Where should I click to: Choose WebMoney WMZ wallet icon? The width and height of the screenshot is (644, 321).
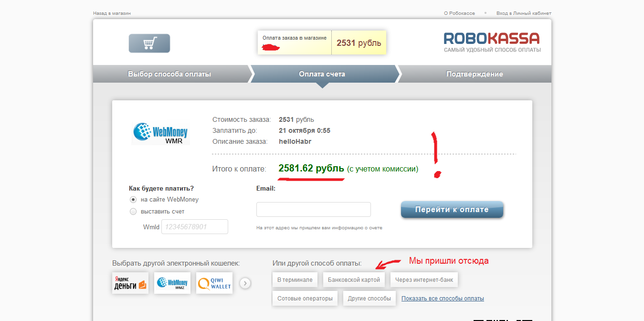[x=172, y=283]
